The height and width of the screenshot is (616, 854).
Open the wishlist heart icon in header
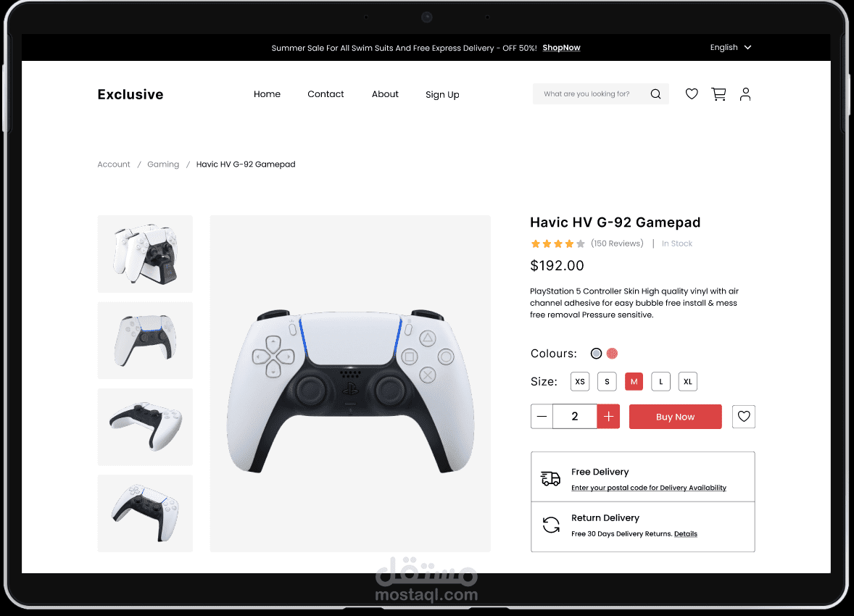[692, 94]
